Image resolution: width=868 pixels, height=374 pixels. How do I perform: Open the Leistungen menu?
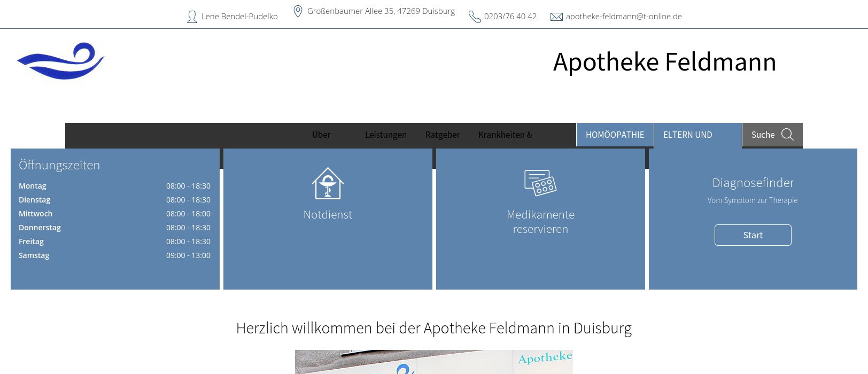pos(385,135)
